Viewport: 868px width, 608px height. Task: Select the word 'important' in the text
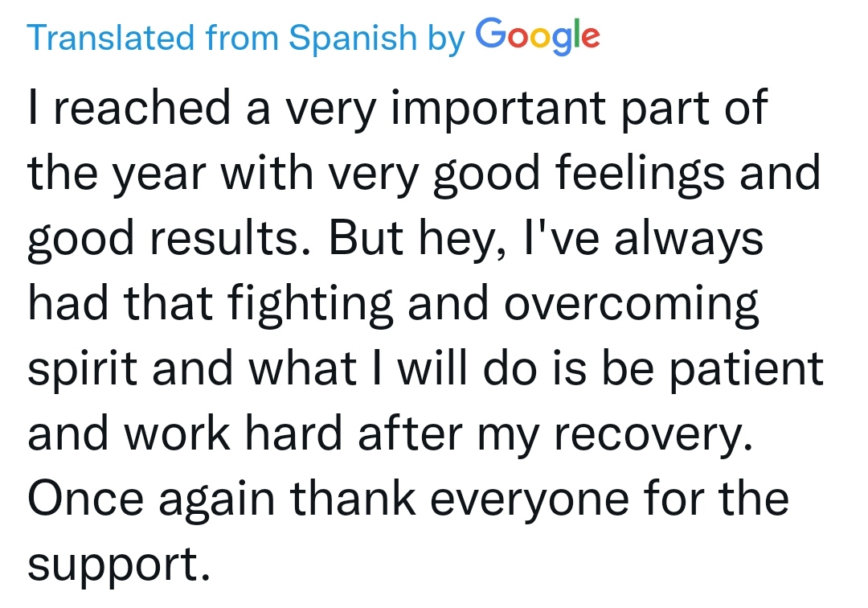click(x=497, y=108)
